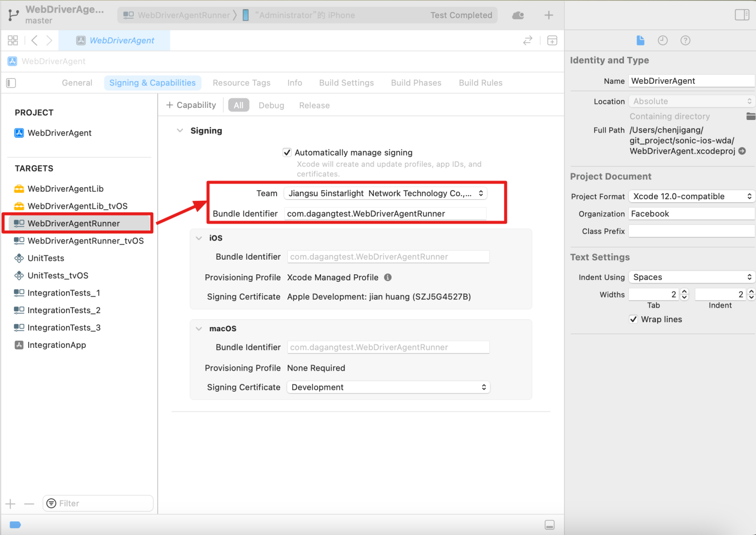
Task: Collapse the macOS section
Action: coord(199,329)
